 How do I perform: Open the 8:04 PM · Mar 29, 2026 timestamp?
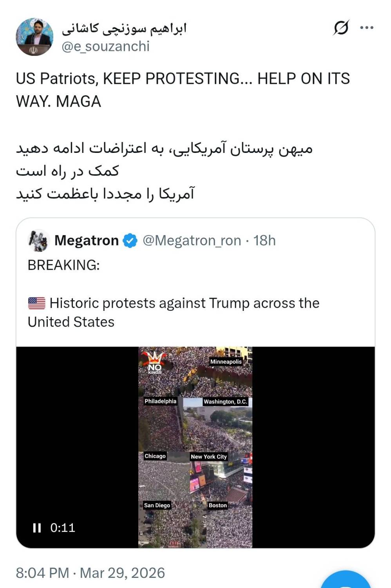[91, 573]
